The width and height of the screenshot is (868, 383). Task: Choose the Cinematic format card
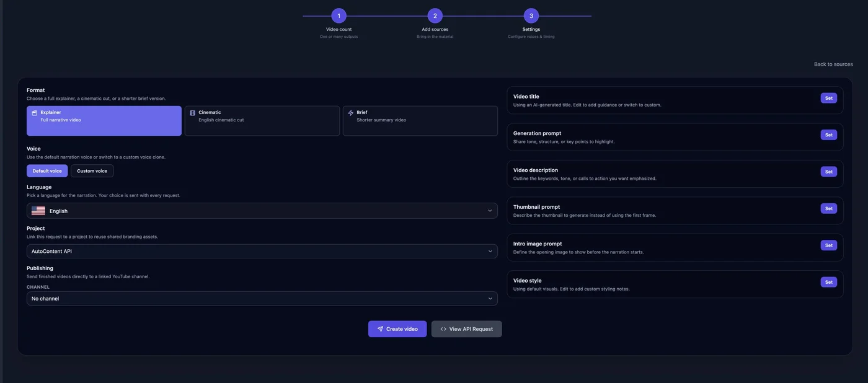coord(262,121)
